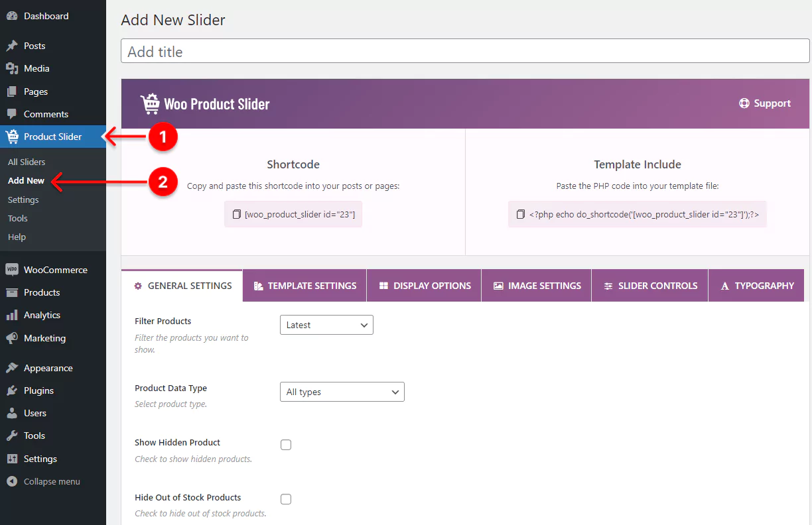Image resolution: width=812 pixels, height=525 pixels.
Task: Click the Settings sliders icon in main menu
Action: pyautogui.click(x=12, y=459)
